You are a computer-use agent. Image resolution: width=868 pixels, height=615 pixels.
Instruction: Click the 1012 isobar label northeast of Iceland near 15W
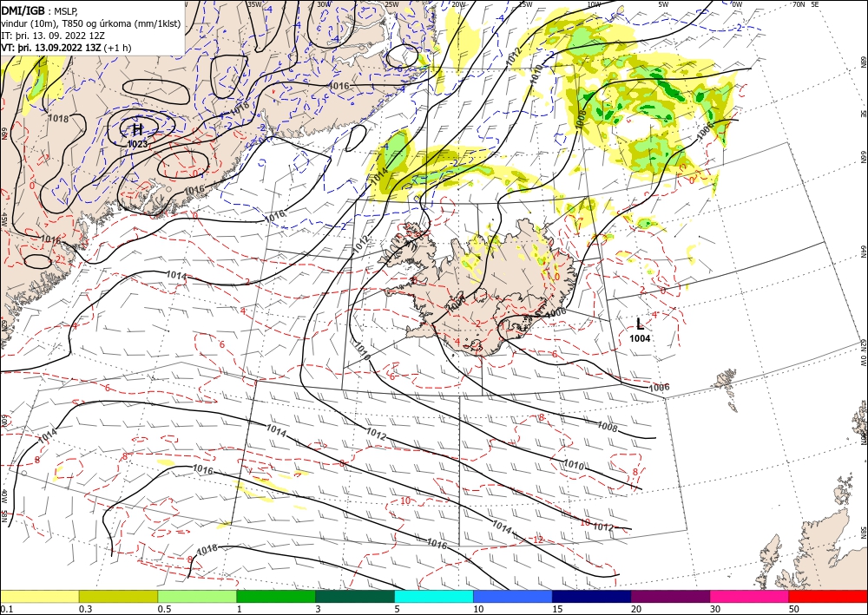coord(514,55)
